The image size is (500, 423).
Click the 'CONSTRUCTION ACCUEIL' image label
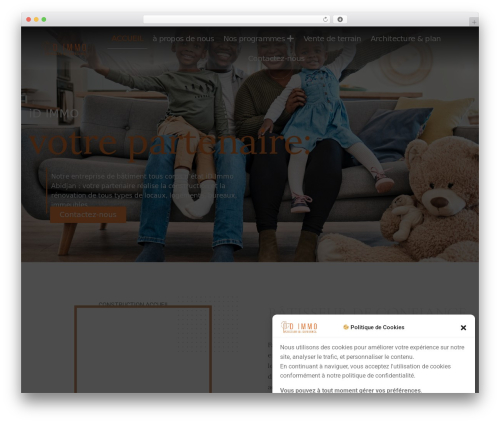pyautogui.click(x=133, y=304)
